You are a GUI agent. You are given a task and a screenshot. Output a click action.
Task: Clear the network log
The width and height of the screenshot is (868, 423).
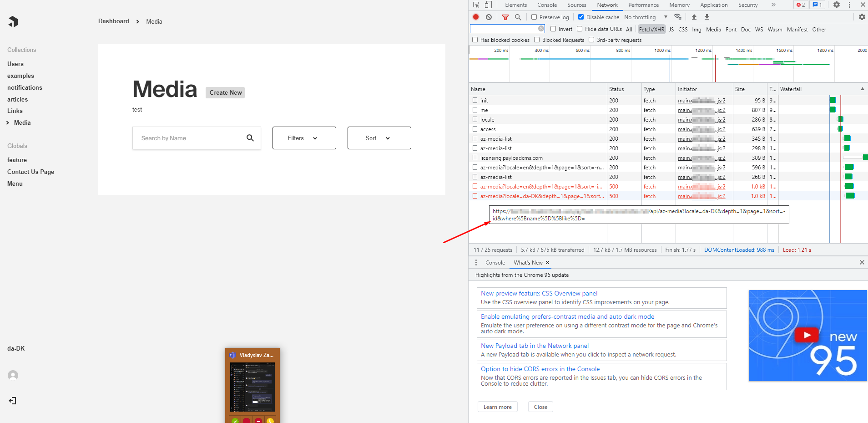pyautogui.click(x=489, y=17)
